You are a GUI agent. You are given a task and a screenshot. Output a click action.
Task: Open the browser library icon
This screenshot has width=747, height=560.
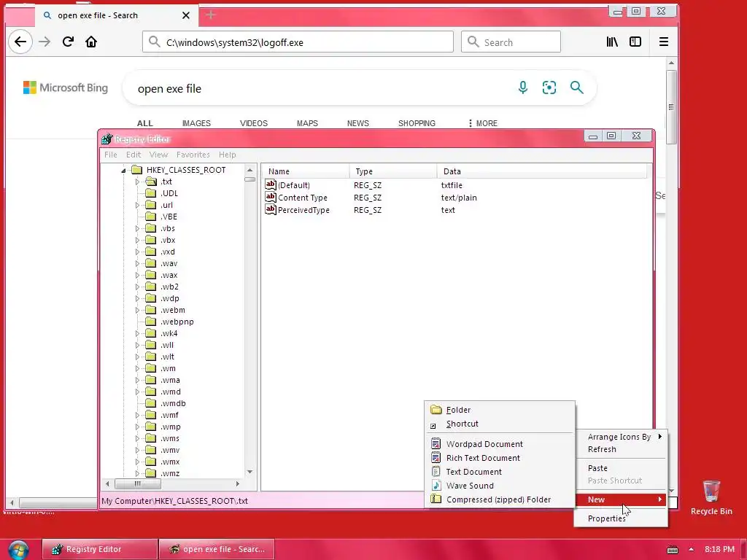point(612,42)
